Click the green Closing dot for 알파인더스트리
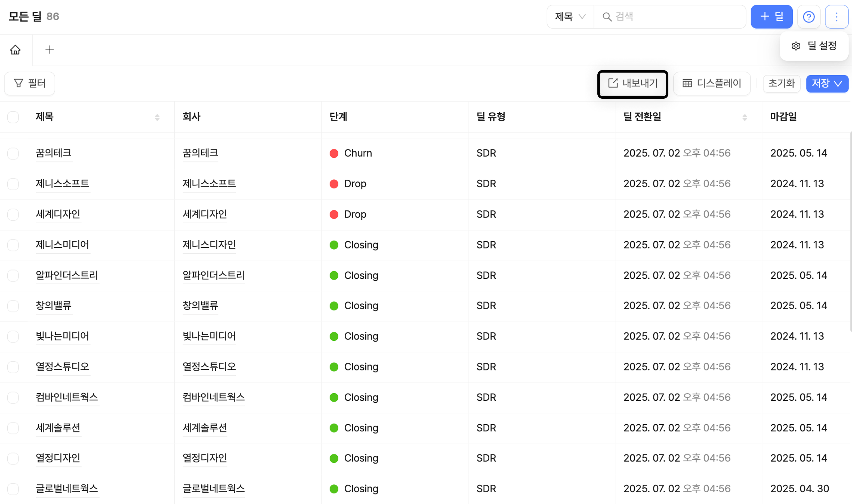The image size is (852, 504). click(x=334, y=275)
